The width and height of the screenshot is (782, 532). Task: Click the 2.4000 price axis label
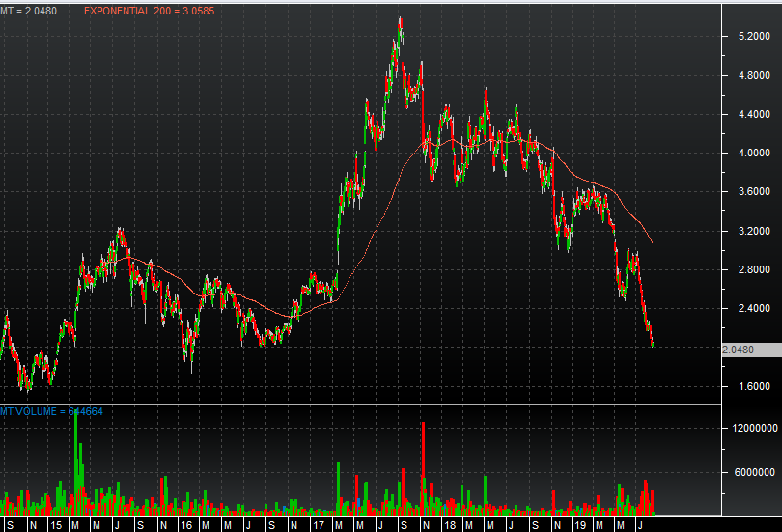tap(754, 308)
